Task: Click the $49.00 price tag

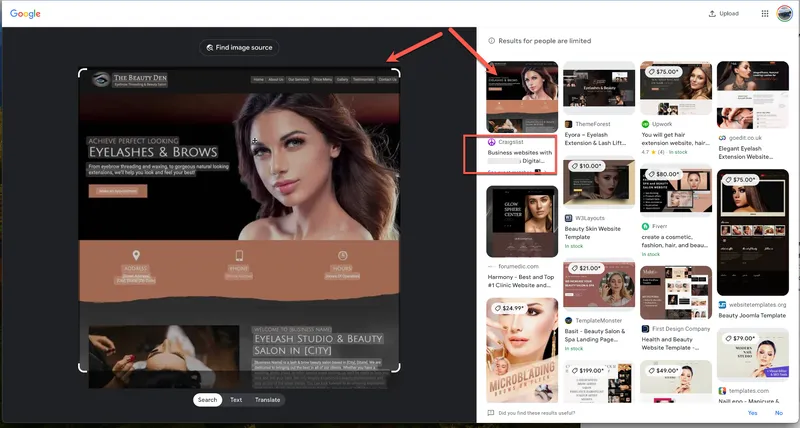Action: tap(663, 370)
